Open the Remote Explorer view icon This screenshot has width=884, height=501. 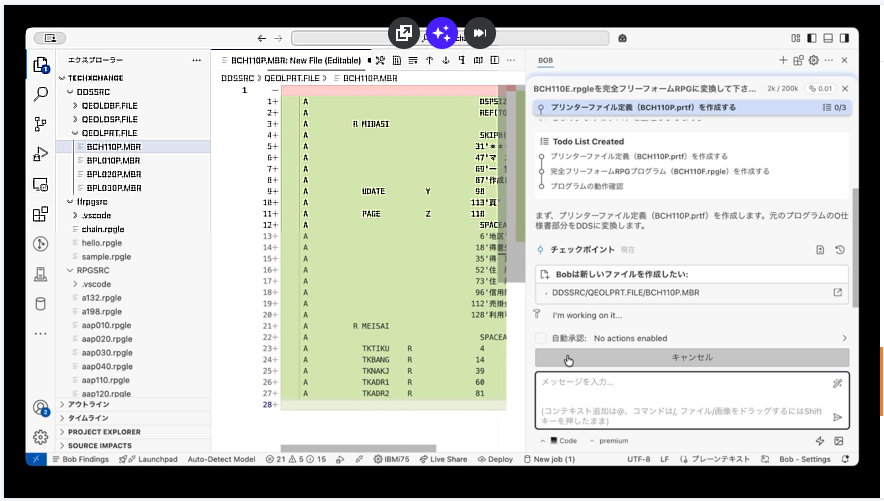[41, 184]
